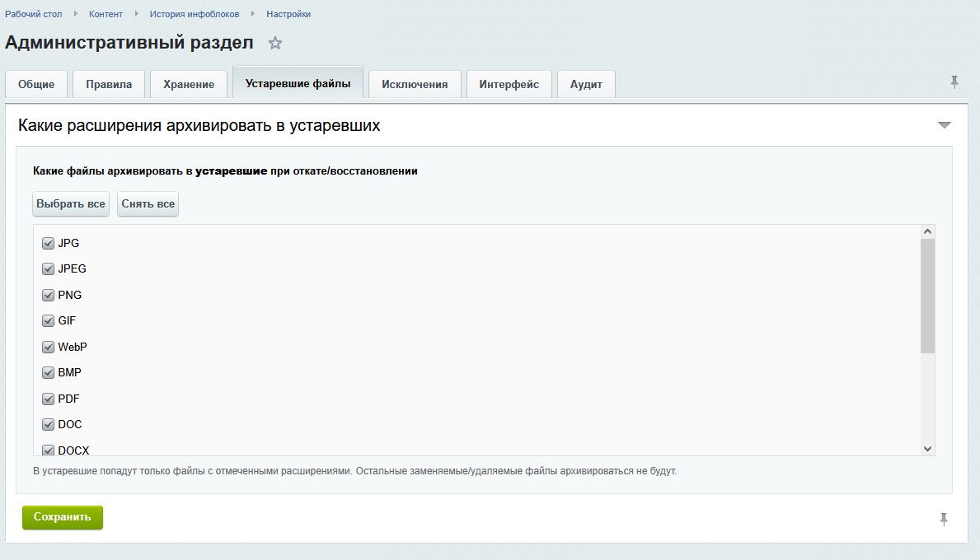Uncheck the JPEG extension checkbox

pos(48,268)
